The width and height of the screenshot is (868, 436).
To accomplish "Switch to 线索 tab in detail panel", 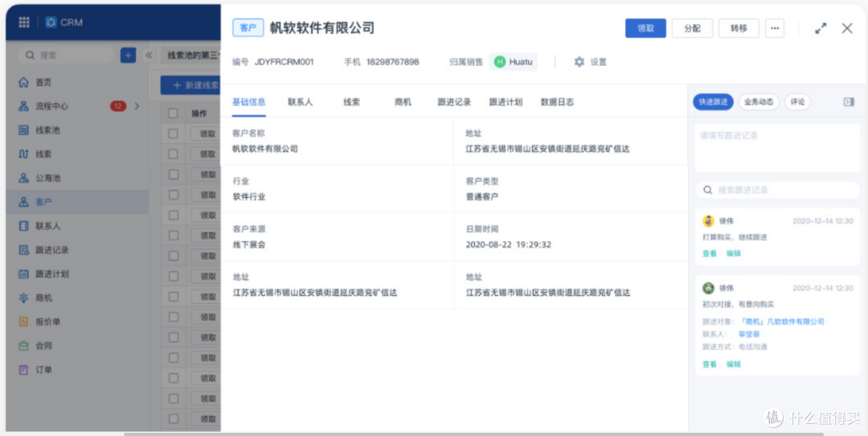I will (x=351, y=102).
